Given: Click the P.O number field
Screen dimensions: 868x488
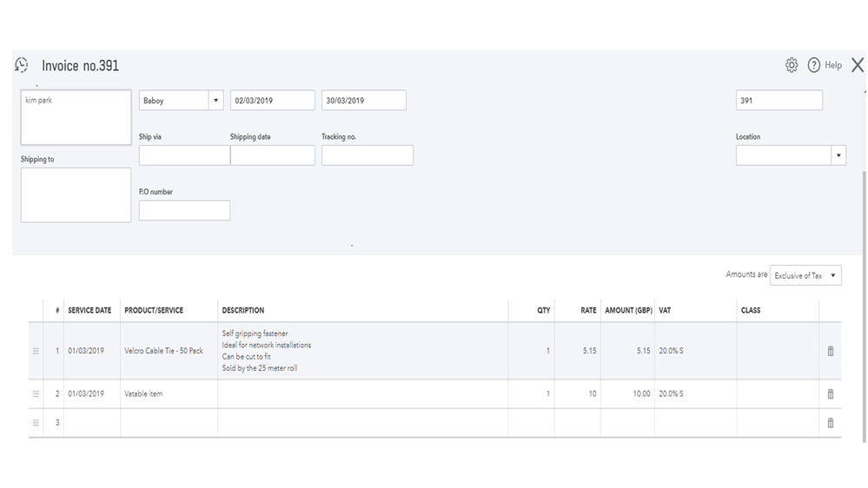Looking at the screenshot, I should [x=184, y=210].
